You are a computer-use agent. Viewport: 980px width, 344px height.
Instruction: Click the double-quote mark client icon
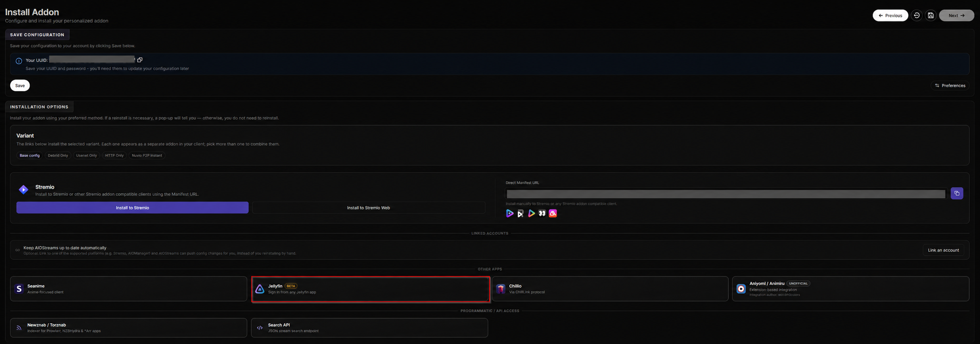pos(542,213)
